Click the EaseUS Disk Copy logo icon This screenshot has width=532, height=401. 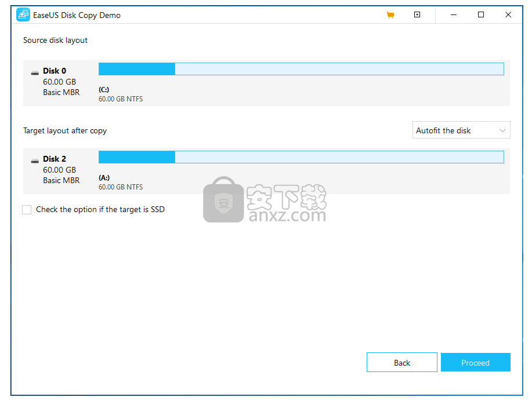23,15
